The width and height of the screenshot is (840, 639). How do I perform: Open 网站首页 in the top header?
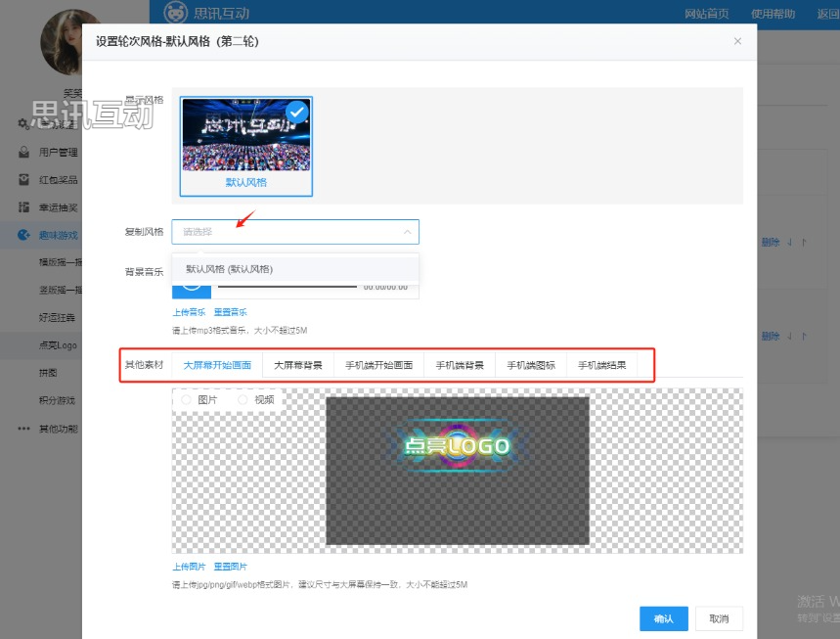click(707, 14)
